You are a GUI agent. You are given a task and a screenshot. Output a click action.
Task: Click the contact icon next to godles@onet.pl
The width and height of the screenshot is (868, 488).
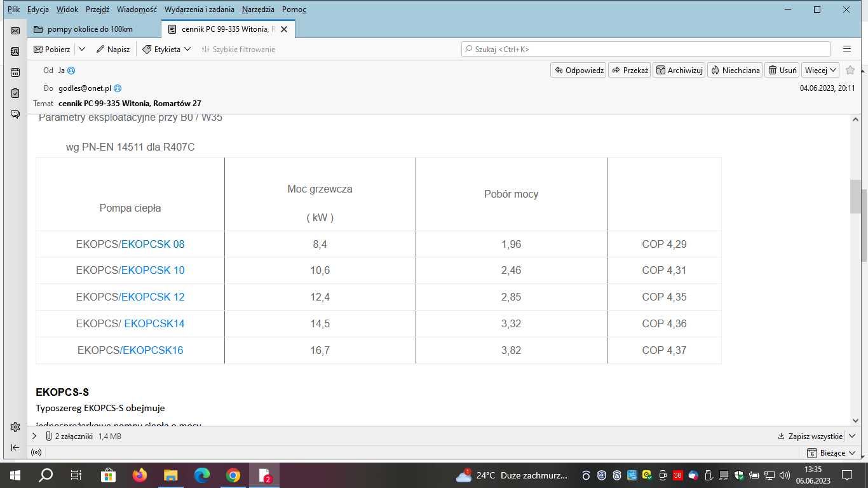(118, 88)
